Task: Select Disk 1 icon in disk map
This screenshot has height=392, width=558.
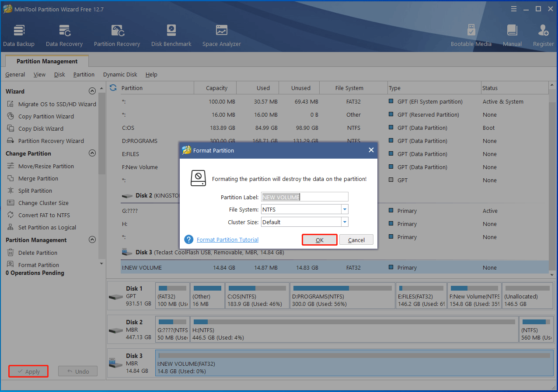Action: (116, 297)
